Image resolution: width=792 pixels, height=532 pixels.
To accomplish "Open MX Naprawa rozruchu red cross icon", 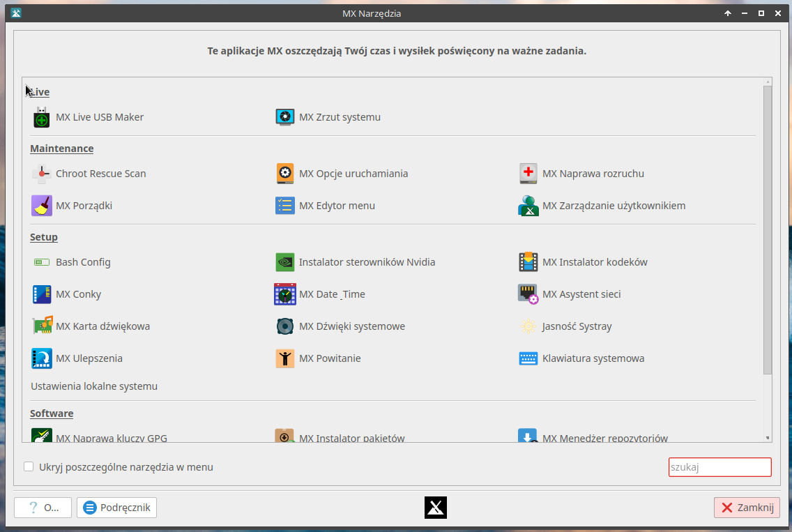I will pyautogui.click(x=528, y=174).
